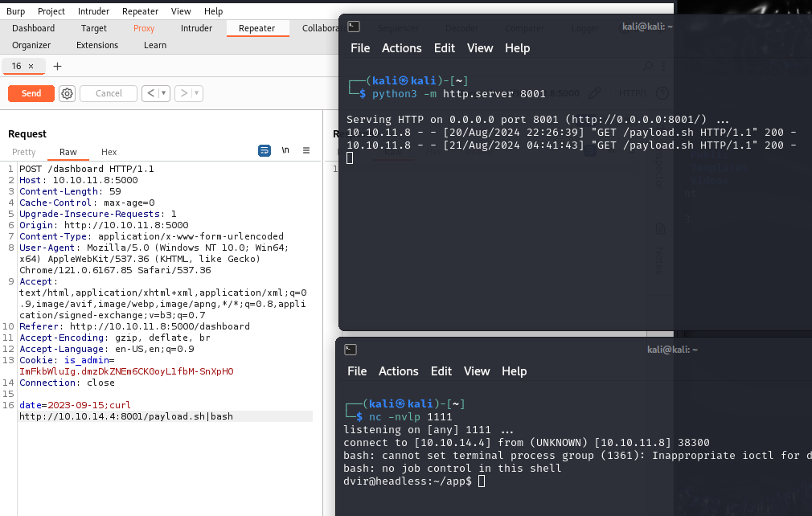Viewport: 812px width, 516px height.
Task: Click the Connection: close header
Action: coord(67,383)
